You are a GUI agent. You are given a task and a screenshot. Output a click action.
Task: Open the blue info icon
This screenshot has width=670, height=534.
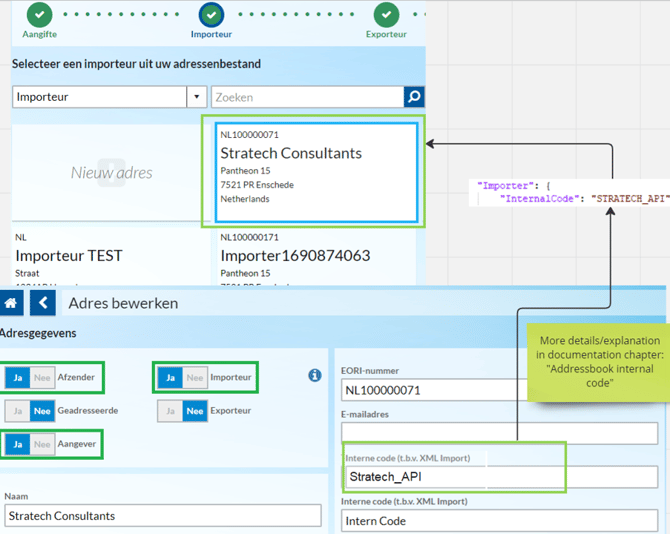tap(315, 376)
